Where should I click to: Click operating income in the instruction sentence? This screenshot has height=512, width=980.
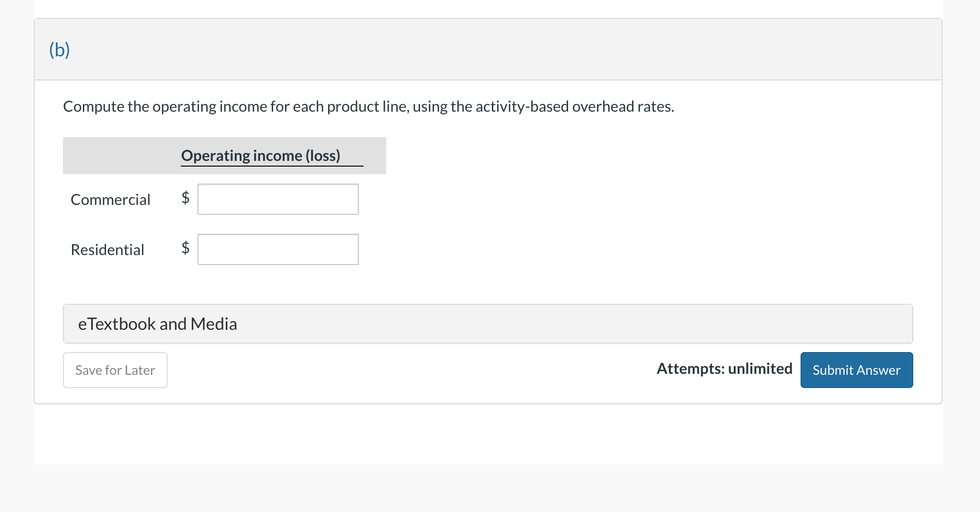click(210, 106)
